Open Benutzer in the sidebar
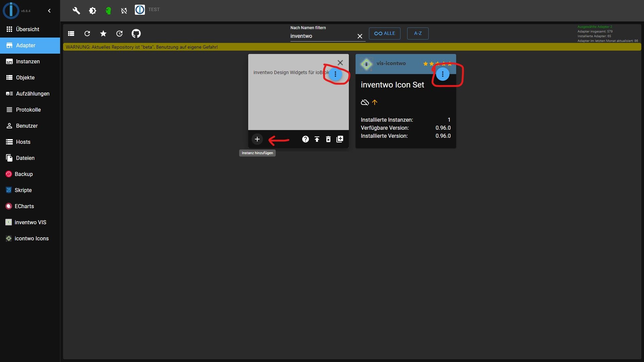This screenshot has height=362, width=644. [x=30, y=126]
